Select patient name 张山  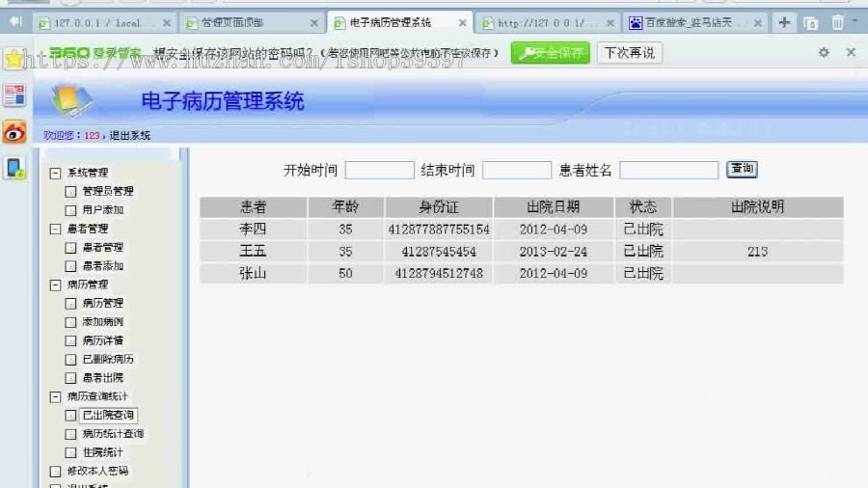tap(253, 273)
